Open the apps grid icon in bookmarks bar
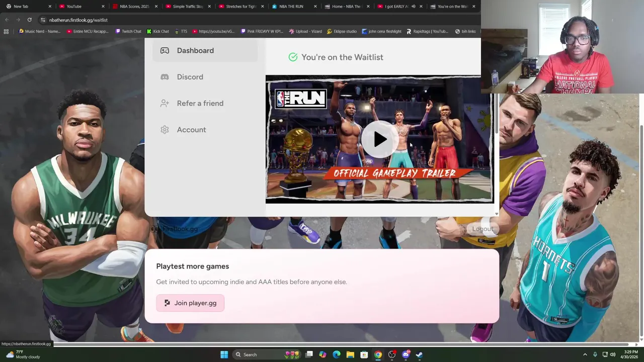The width and height of the screenshot is (644, 362). (x=6, y=31)
